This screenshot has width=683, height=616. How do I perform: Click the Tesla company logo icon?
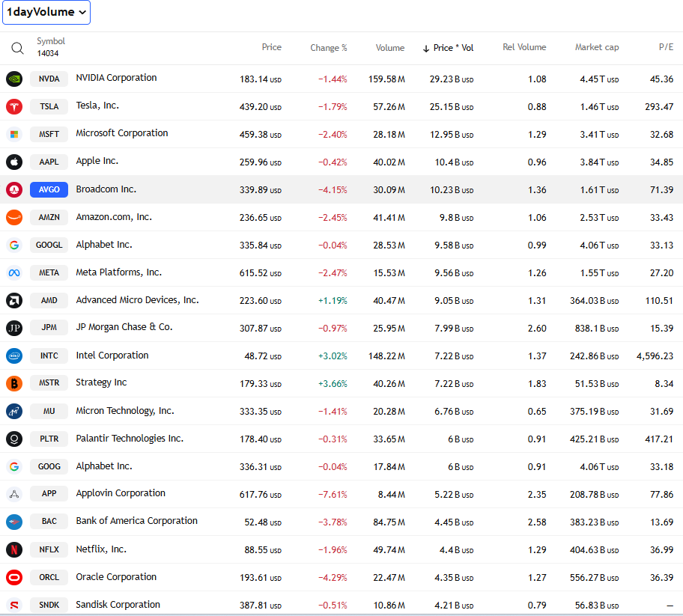point(14,106)
